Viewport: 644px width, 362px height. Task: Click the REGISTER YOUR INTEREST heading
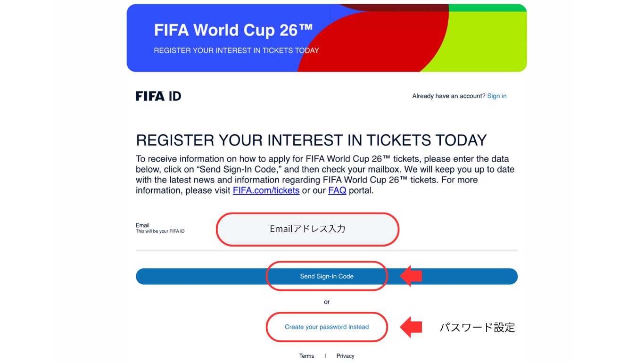tap(310, 140)
